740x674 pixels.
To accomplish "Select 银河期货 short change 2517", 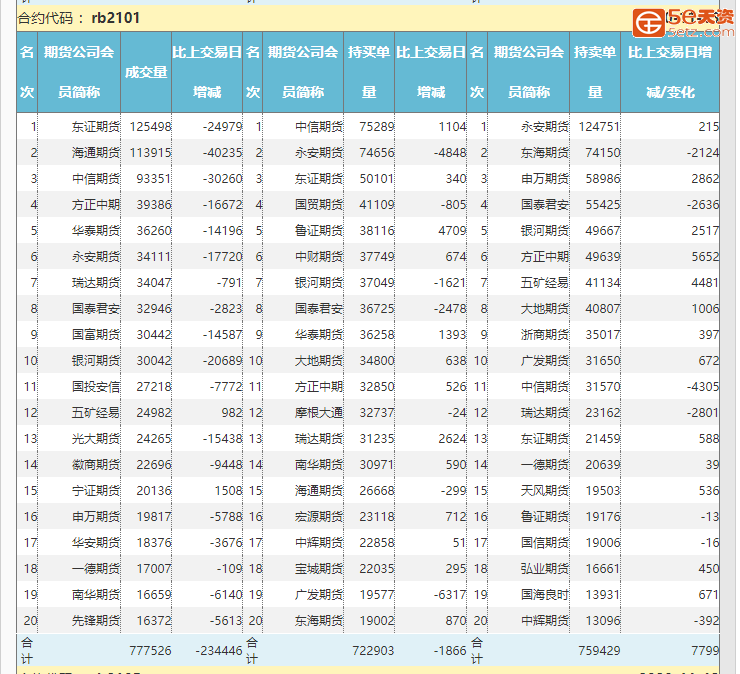I will tap(706, 230).
